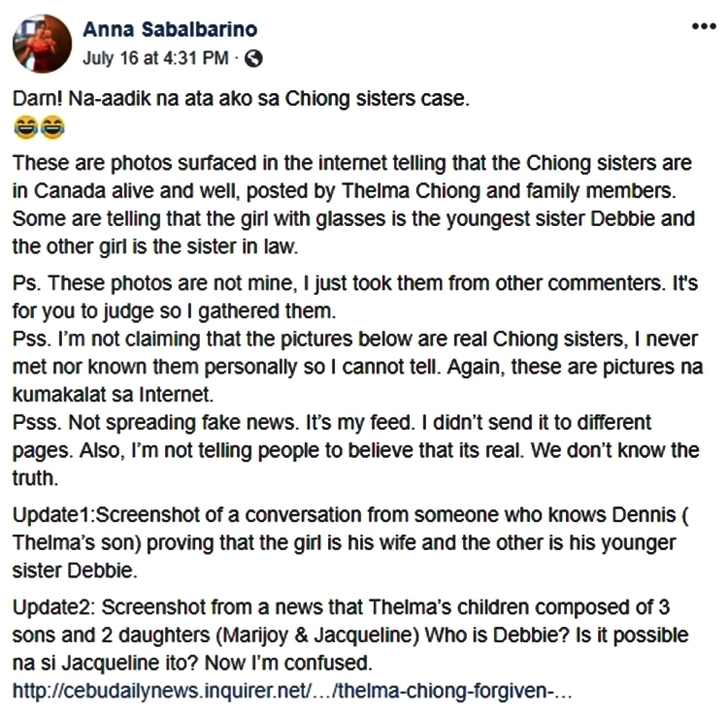Click the public audience globe icon
The image size is (728, 717).
[x=253, y=58]
